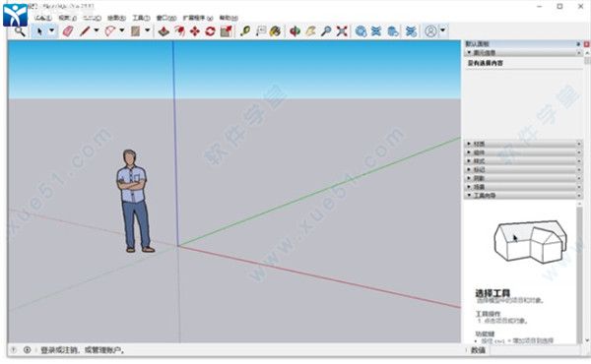The height and width of the screenshot is (364, 591).
Task: Click the Zoom Extents icon
Action: coord(342,31)
